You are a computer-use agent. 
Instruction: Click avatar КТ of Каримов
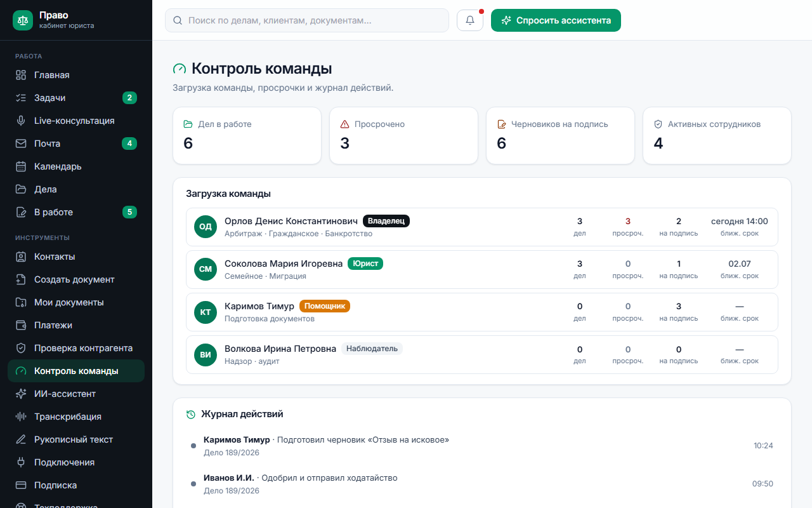[x=206, y=312]
